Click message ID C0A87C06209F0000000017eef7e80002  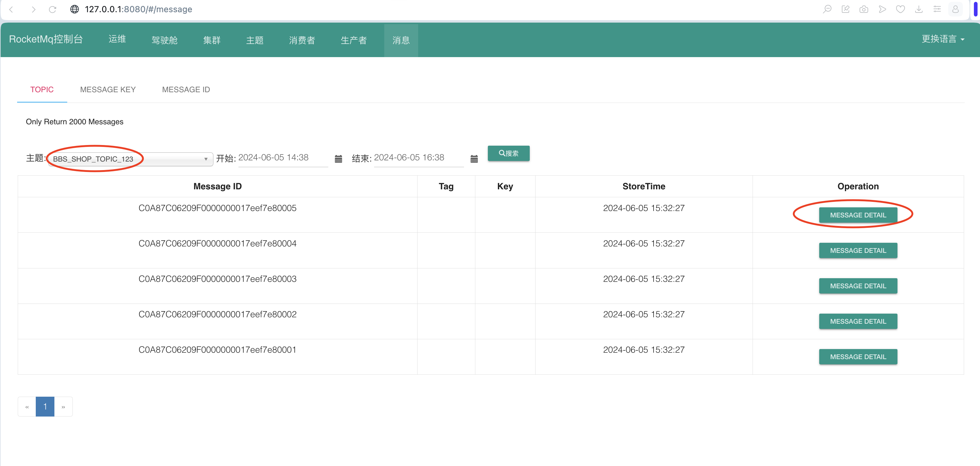click(218, 314)
